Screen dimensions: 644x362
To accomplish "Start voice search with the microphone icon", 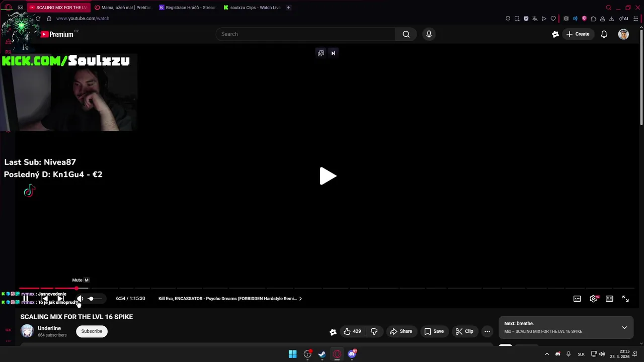I will pos(429,34).
